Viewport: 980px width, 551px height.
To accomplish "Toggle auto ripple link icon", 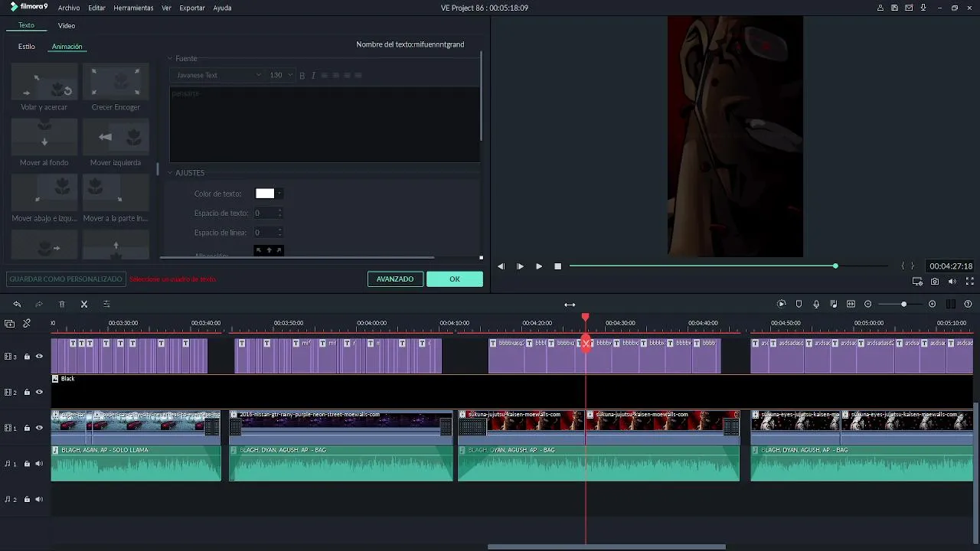I will click(x=27, y=324).
